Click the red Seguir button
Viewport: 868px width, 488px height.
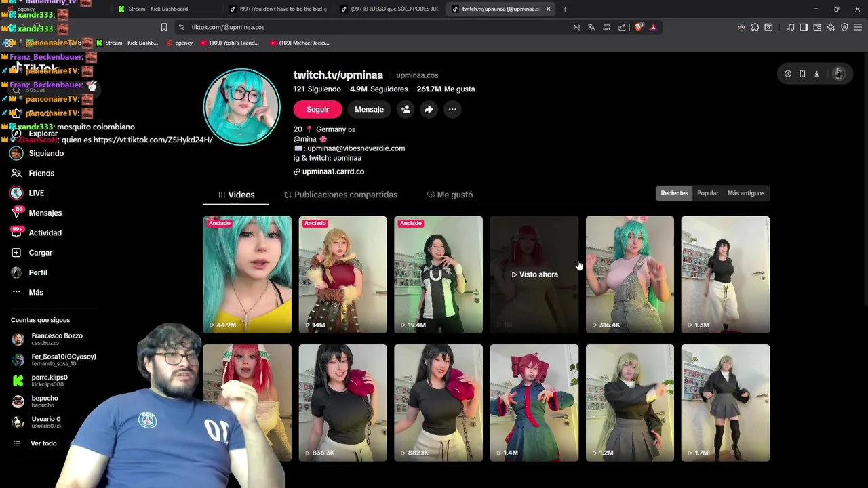pyautogui.click(x=317, y=109)
